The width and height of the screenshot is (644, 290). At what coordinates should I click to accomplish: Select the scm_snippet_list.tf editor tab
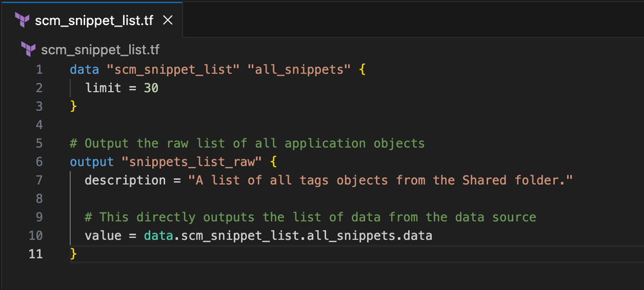[91, 20]
